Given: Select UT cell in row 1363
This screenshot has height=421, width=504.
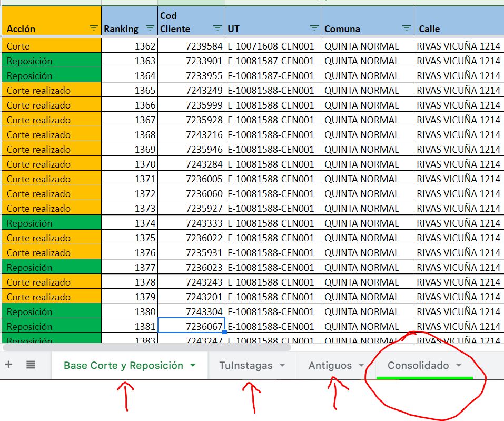Looking at the screenshot, I should 273,61.
